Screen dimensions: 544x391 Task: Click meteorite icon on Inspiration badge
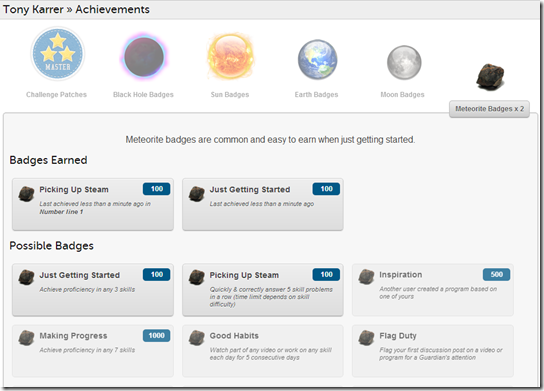(366, 277)
